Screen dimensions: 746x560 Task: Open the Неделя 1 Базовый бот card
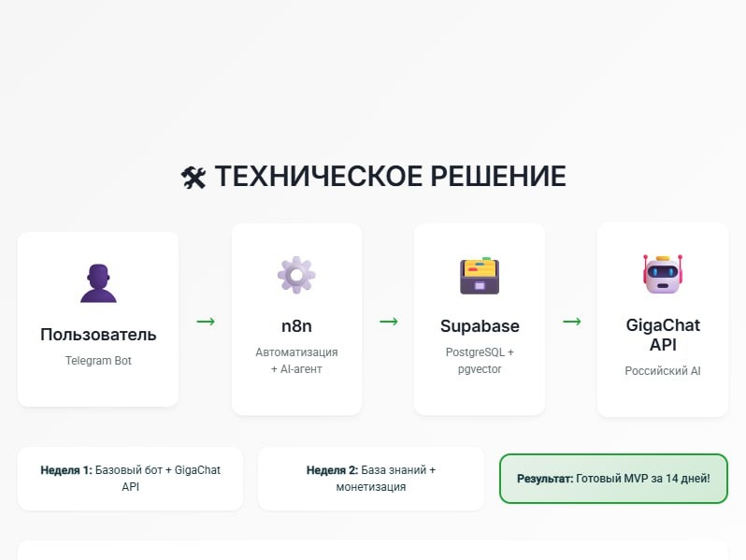tap(130, 479)
